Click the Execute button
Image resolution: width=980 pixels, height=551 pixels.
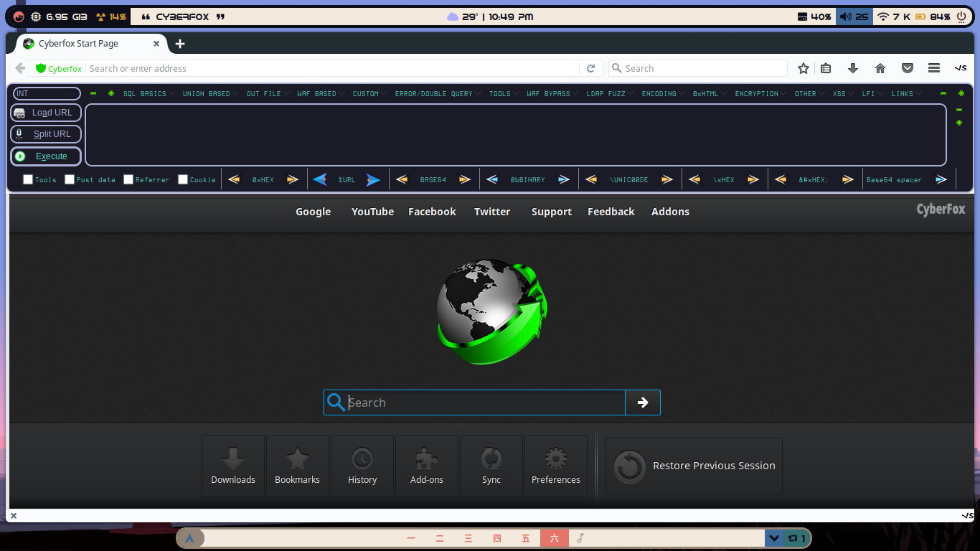click(46, 156)
